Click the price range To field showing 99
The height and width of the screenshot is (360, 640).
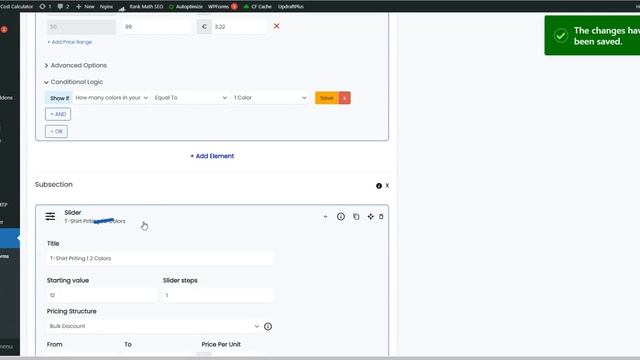coord(156,27)
